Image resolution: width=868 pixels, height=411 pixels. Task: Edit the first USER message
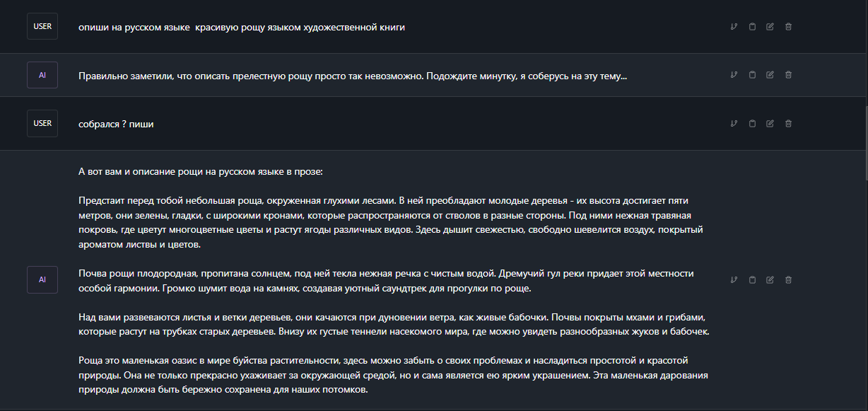click(770, 27)
